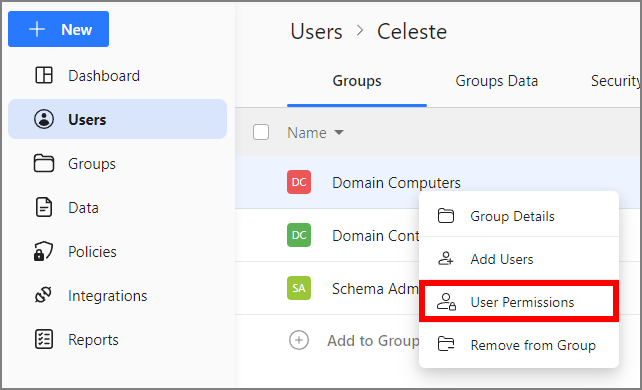Open the Reports checklist icon
The width and height of the screenshot is (642, 390).
[44, 339]
